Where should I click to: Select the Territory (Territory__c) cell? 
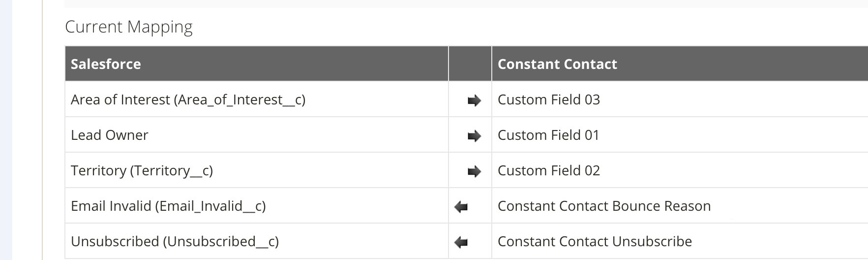pos(256,170)
